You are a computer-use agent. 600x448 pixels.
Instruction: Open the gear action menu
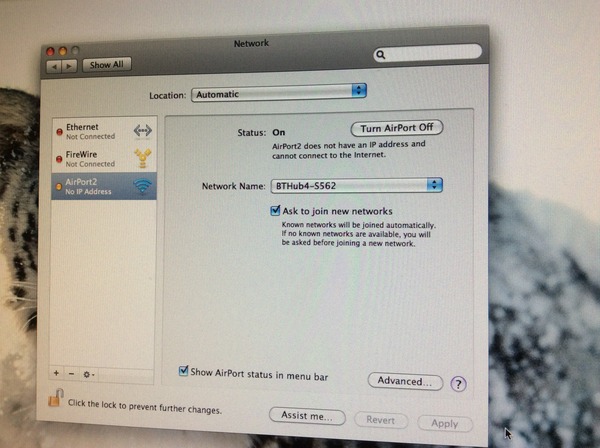[89, 375]
